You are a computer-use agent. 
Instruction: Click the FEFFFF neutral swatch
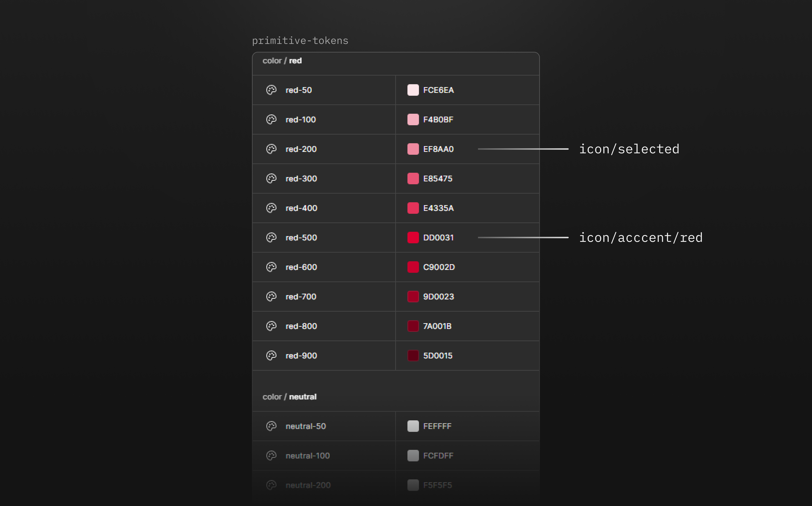[413, 426]
